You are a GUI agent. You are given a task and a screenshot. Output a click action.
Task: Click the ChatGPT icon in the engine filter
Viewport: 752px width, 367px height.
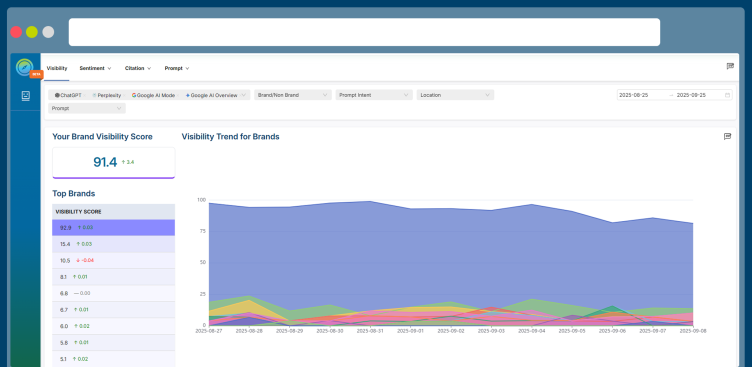[57, 95]
